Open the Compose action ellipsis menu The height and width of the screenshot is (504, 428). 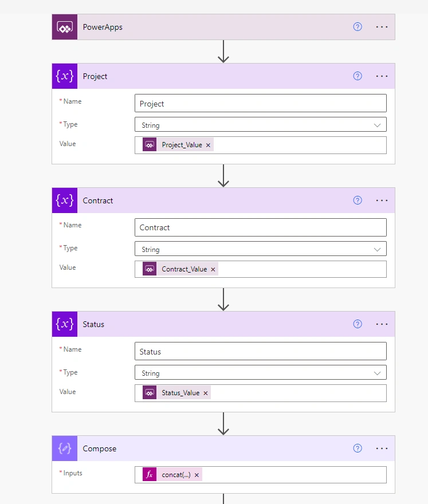382,448
